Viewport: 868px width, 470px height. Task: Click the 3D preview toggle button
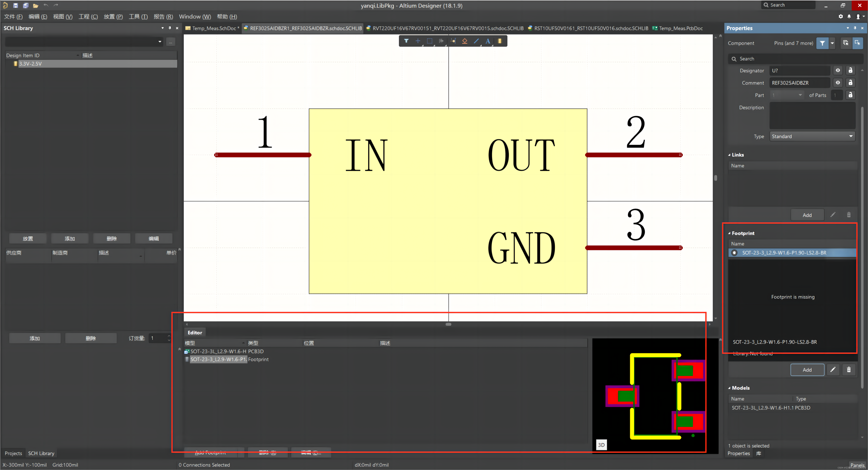pos(601,445)
